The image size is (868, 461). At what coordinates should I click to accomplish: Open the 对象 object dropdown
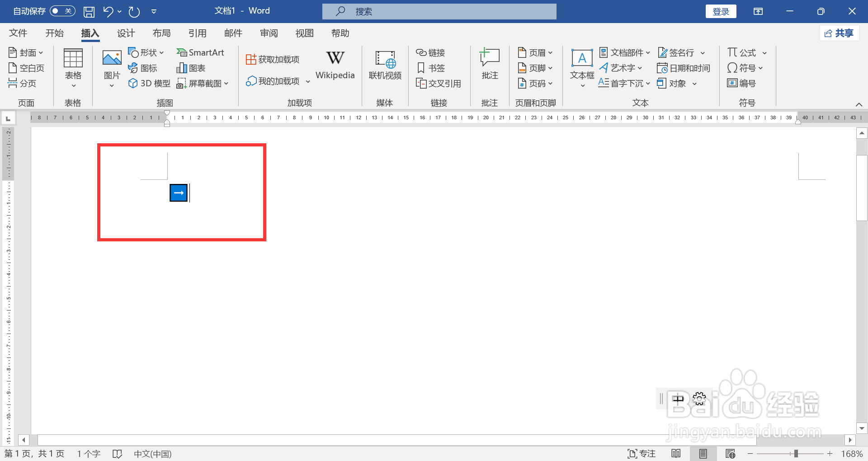pos(677,83)
